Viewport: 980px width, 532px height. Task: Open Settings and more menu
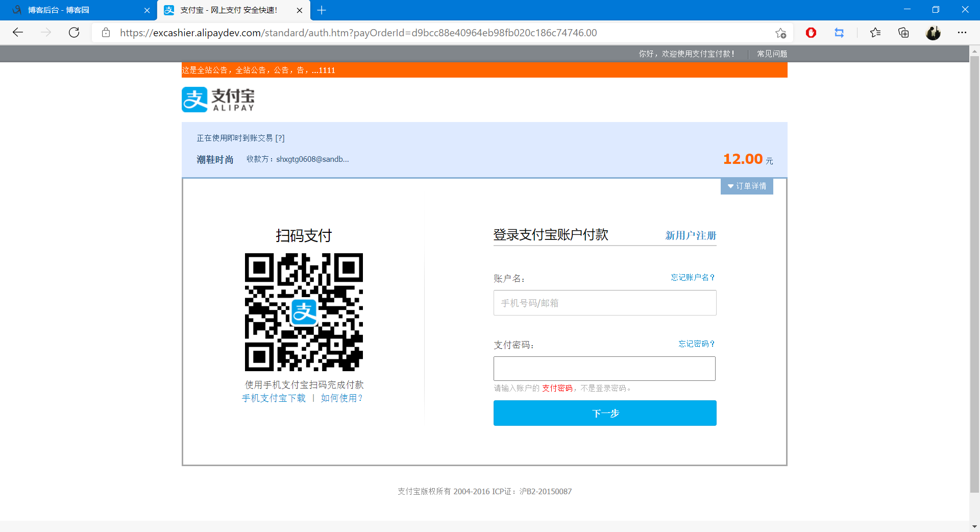pos(962,33)
